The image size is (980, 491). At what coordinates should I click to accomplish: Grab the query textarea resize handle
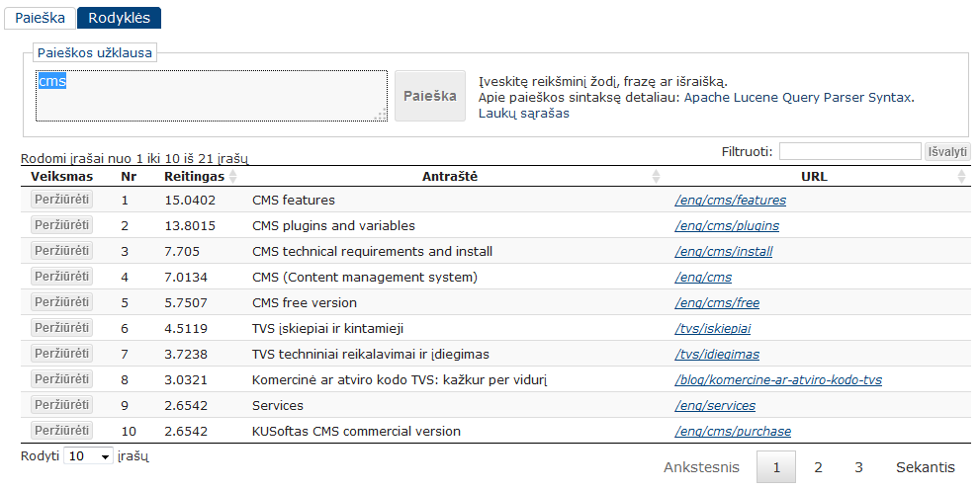pyautogui.click(x=381, y=115)
